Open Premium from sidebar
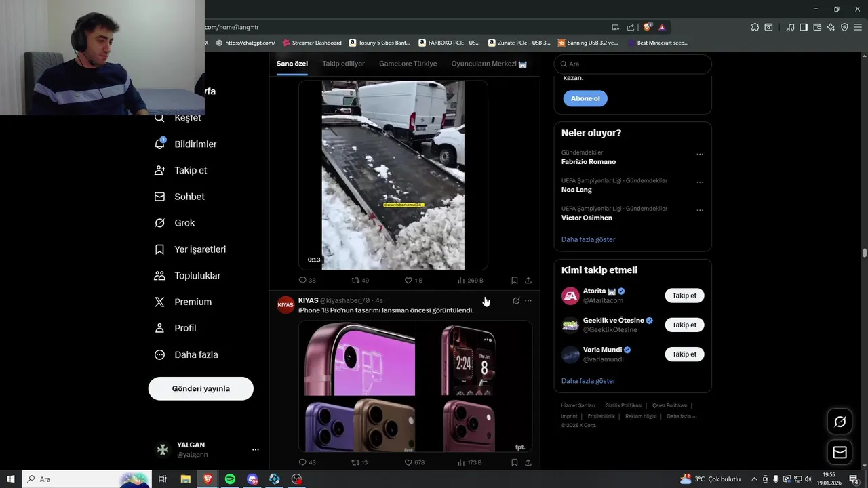 click(183, 302)
